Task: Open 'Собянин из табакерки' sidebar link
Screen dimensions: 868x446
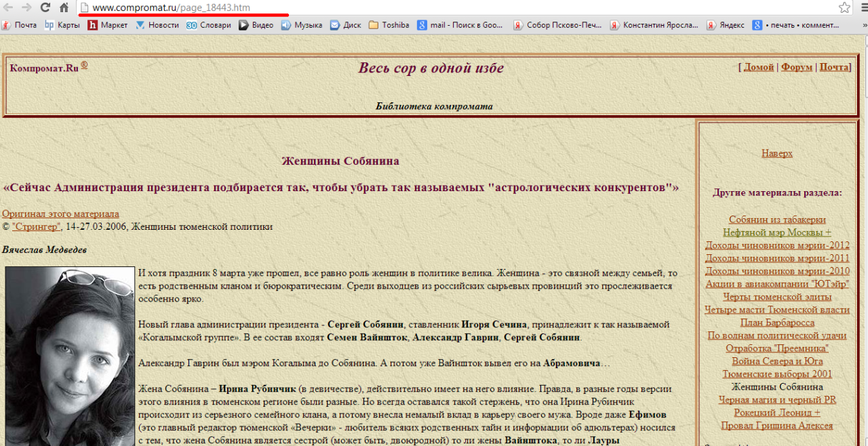Action: (x=777, y=220)
